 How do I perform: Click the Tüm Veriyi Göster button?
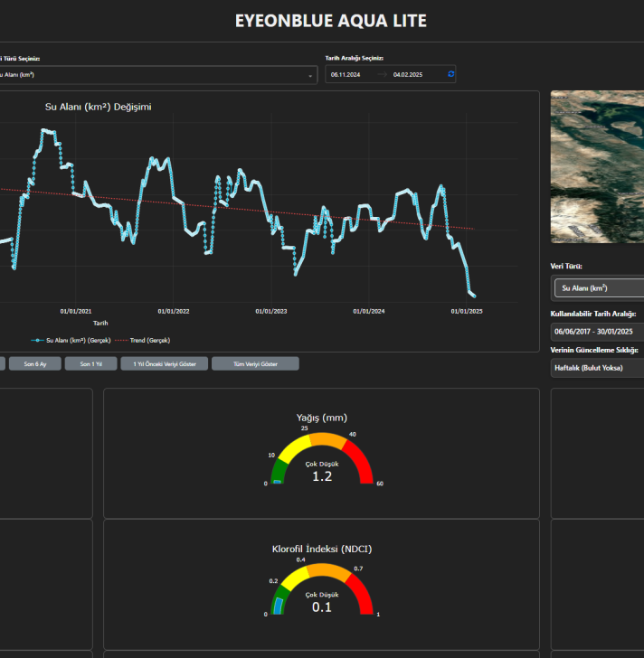coord(256,364)
